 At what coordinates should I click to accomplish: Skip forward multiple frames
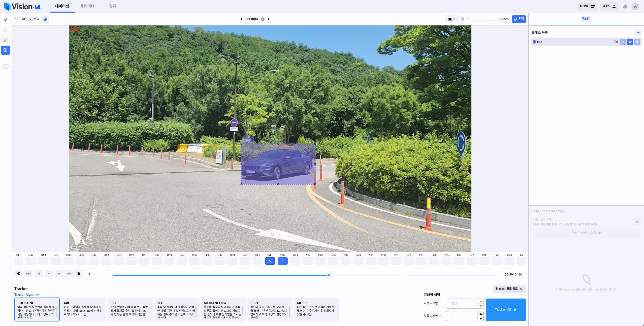[69, 274]
